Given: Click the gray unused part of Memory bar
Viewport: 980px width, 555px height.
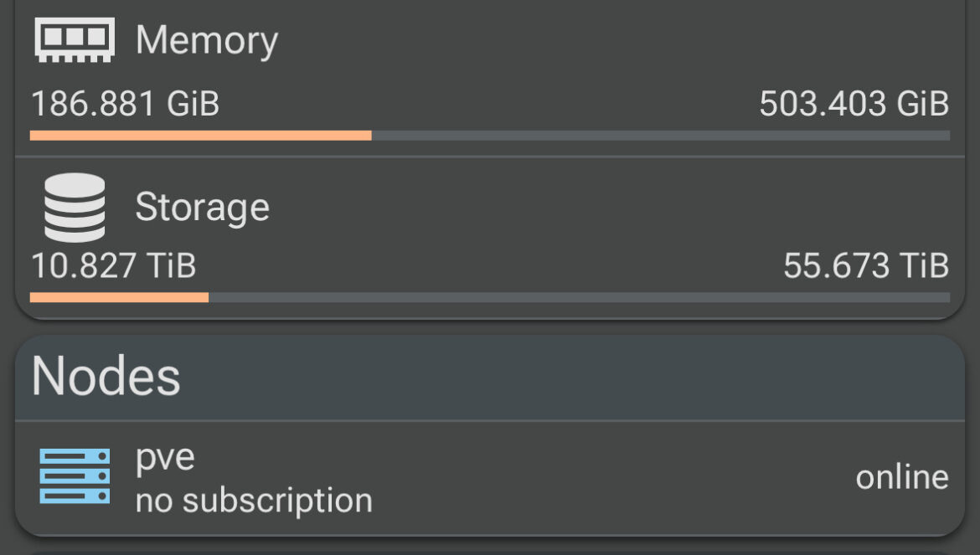Looking at the screenshot, I should [660, 135].
